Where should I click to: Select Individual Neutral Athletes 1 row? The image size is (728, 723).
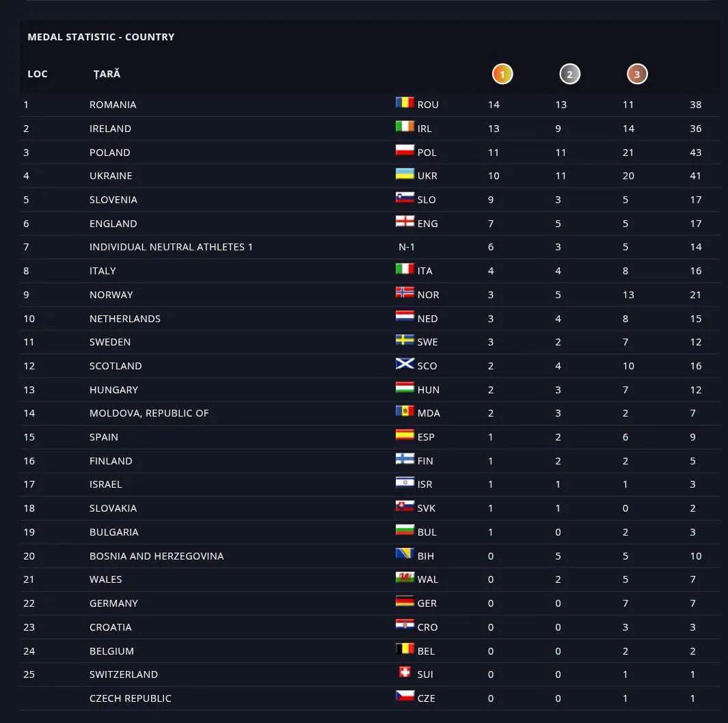(x=171, y=247)
